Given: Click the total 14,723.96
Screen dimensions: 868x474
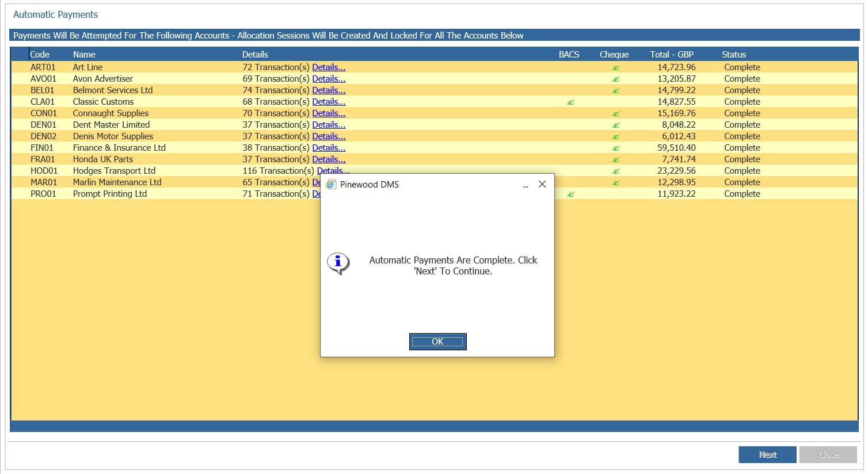Looking at the screenshot, I should pyautogui.click(x=676, y=67).
